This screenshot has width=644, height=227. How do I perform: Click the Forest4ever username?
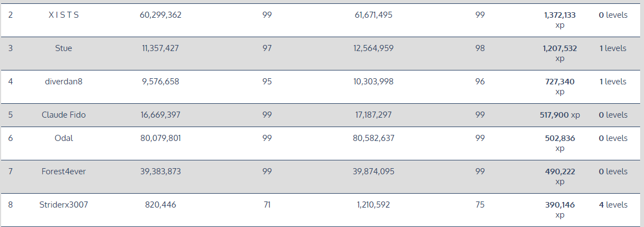click(x=64, y=171)
